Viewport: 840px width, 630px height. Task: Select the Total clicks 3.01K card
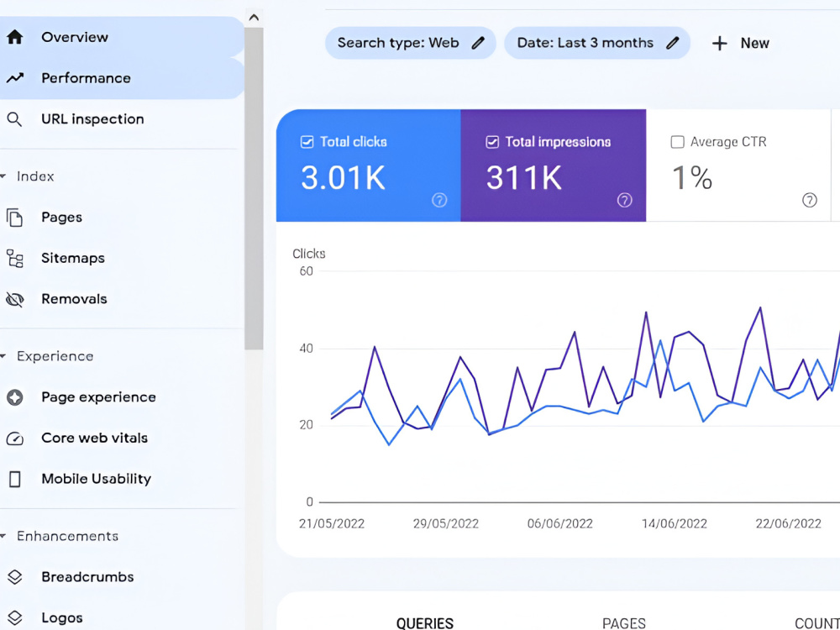(x=369, y=165)
